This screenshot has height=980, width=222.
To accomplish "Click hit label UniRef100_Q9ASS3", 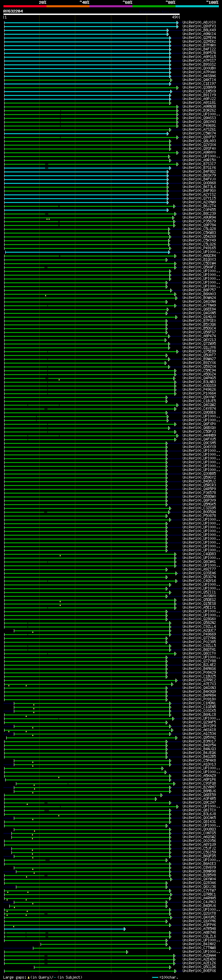I will click(199, 118).
